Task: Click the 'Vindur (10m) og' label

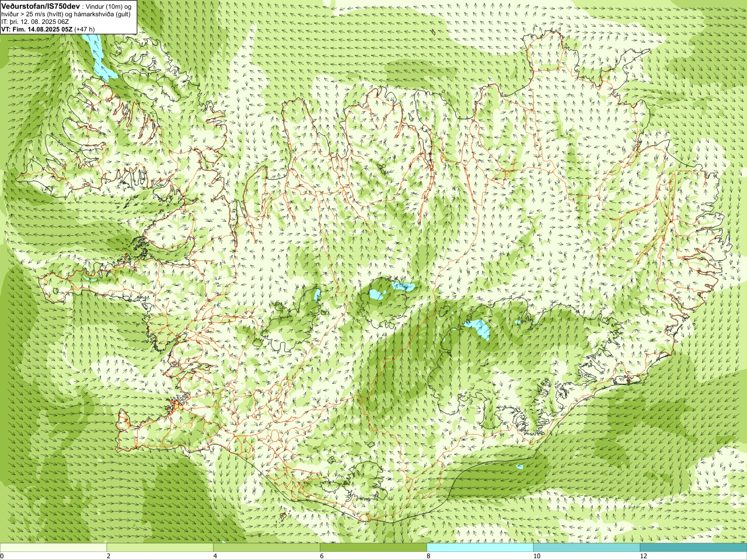Action: 109,6
